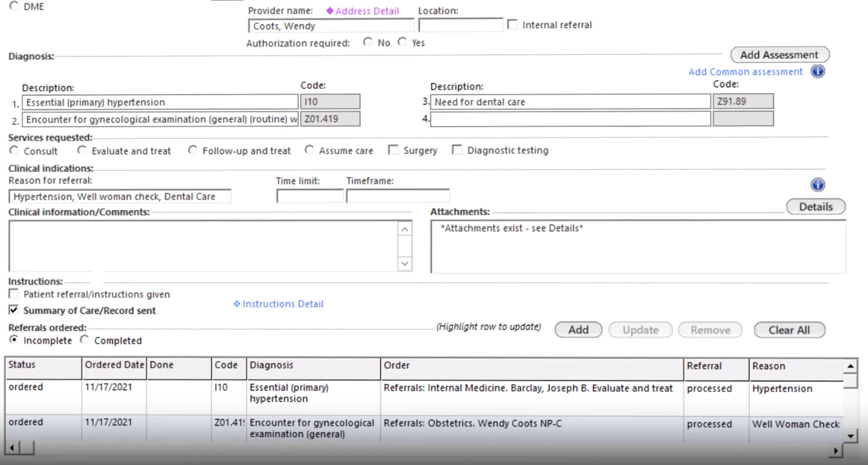Open the Instructions Detail link
The width and height of the screenshot is (868, 465).
[x=278, y=303]
